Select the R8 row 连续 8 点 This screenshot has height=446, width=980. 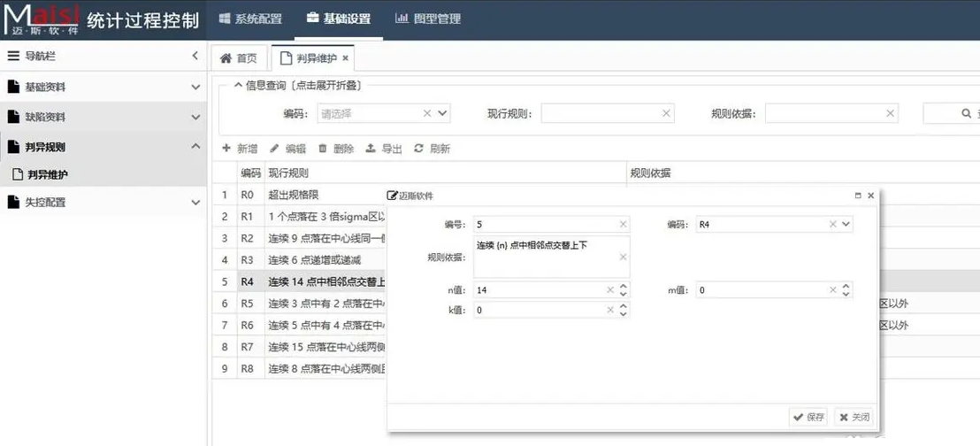coord(300,368)
